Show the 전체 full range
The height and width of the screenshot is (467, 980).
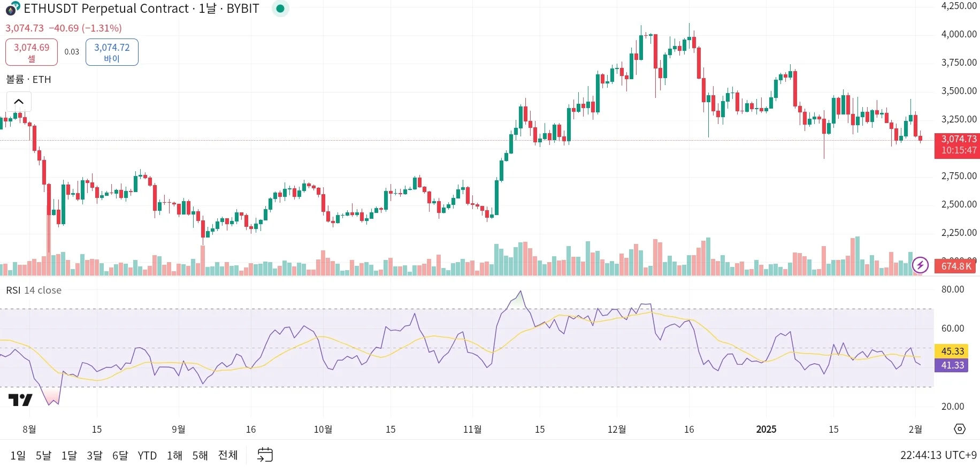click(x=228, y=455)
